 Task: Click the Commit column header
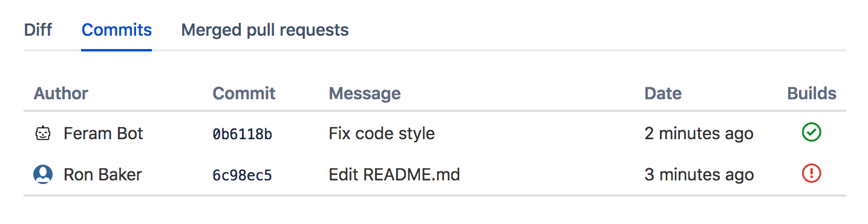pyautogui.click(x=244, y=93)
